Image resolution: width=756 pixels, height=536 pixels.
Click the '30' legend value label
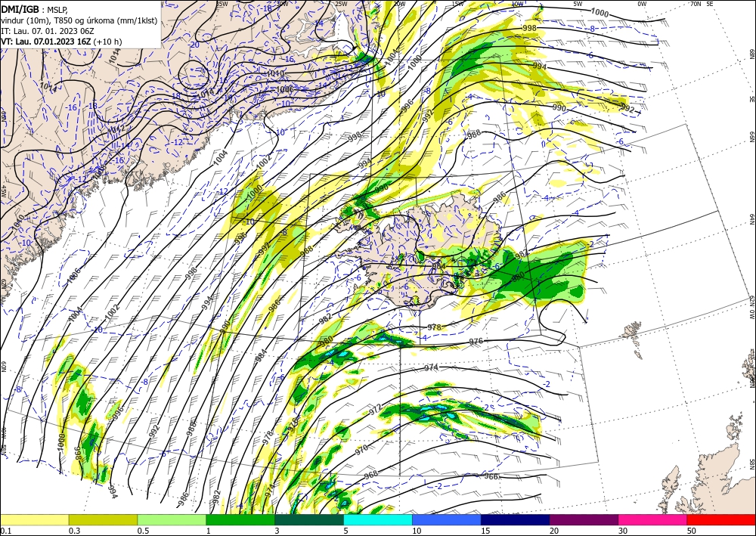pyautogui.click(x=623, y=531)
